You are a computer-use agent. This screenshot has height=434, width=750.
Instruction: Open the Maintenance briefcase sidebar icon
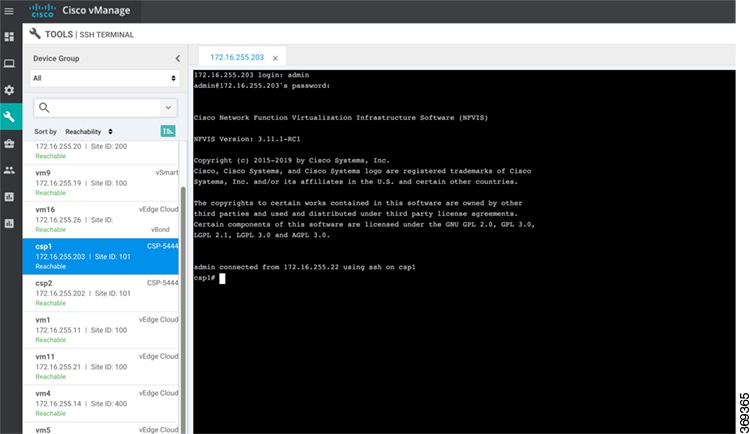pos(9,144)
